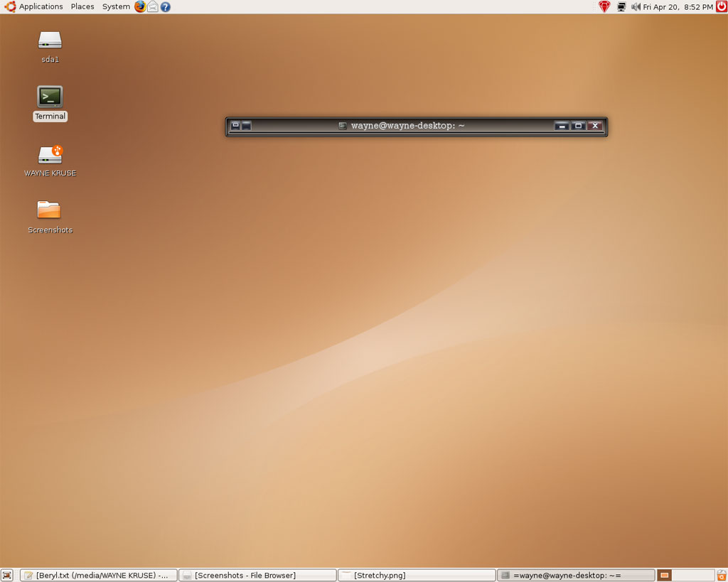The width and height of the screenshot is (728, 582).
Task: Minimize the wayne@wayne-desktop terminal window
Action: (x=562, y=126)
